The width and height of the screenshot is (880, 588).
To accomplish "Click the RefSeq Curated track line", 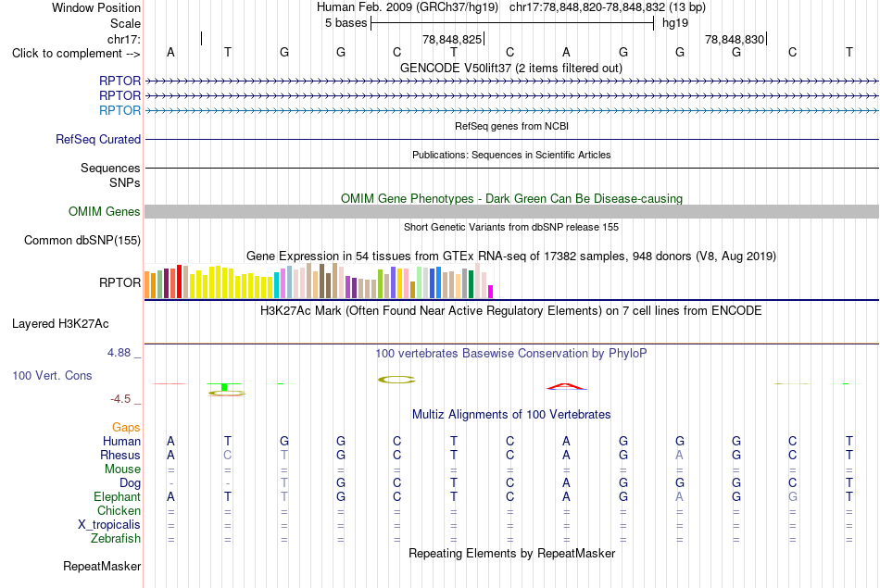I will [512, 139].
